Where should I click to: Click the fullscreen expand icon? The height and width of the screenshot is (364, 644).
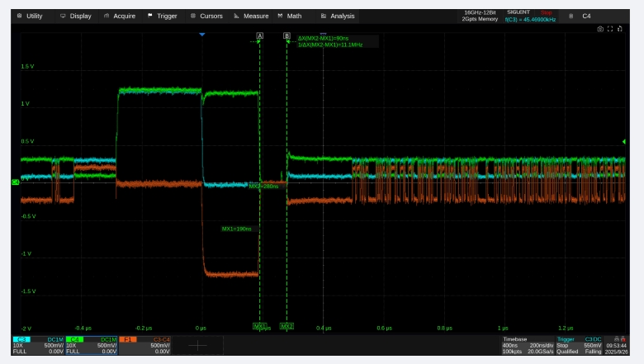pos(610,29)
